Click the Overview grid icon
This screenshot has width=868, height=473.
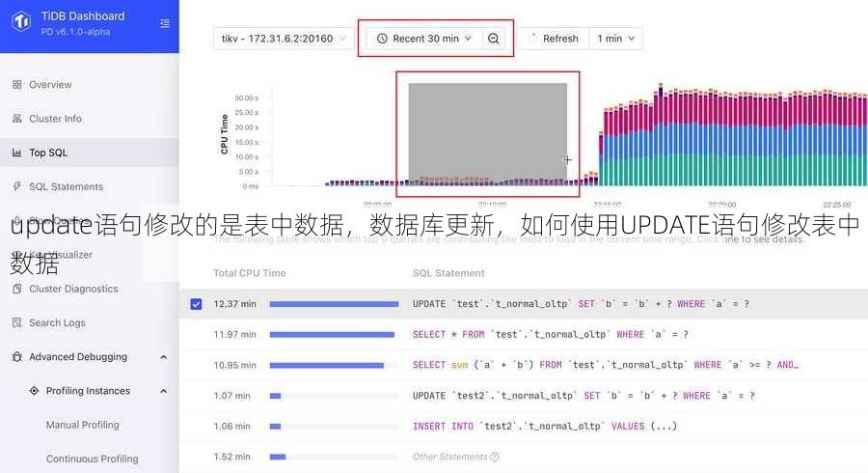[17, 85]
